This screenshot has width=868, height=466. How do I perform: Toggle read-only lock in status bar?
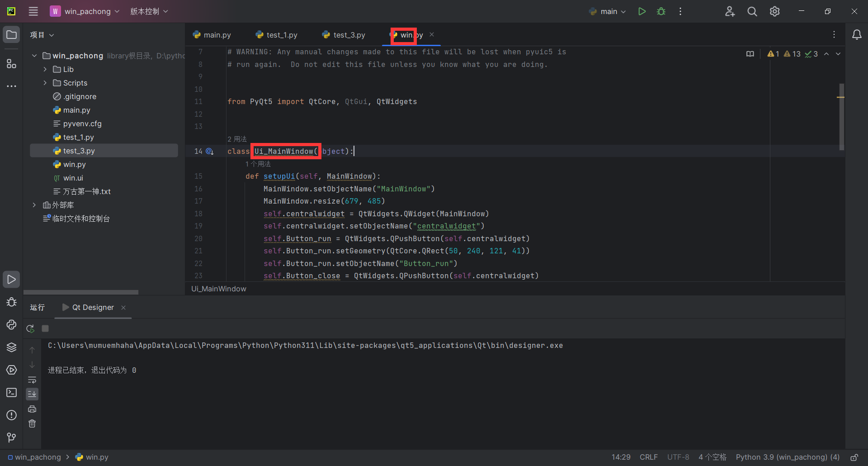coord(854,457)
